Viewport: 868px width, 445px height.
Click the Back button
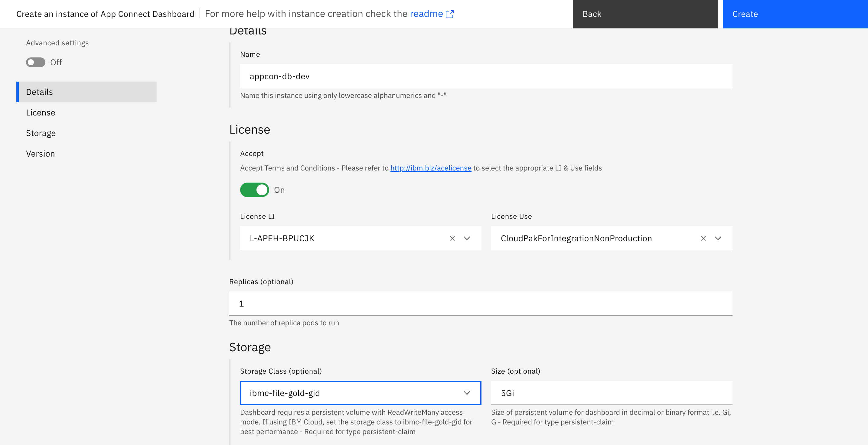click(645, 14)
